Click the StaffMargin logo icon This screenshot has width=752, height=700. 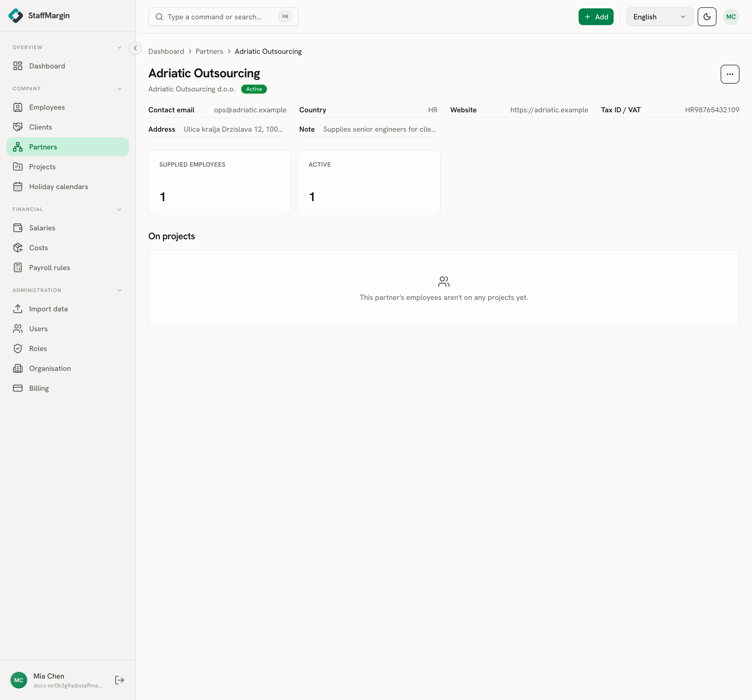[x=15, y=15]
